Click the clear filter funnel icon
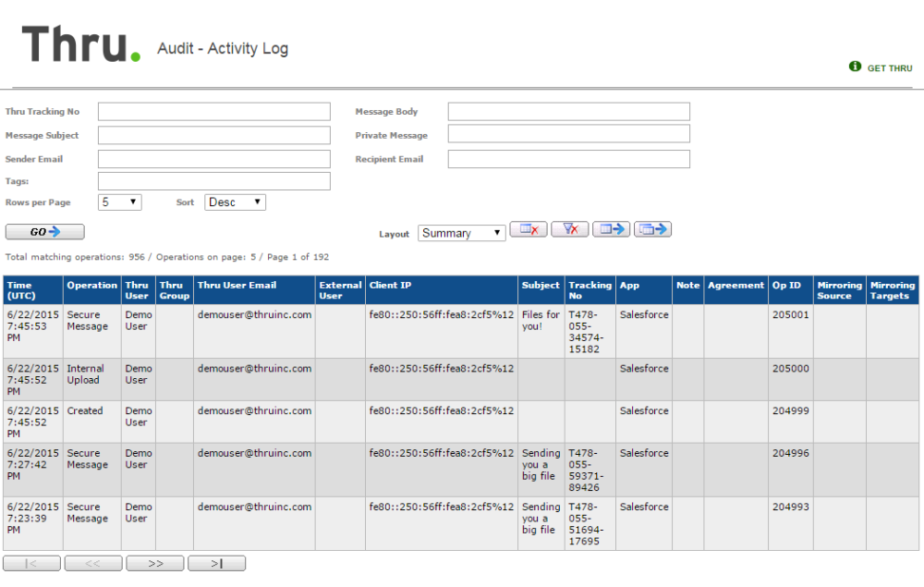 [x=570, y=229]
